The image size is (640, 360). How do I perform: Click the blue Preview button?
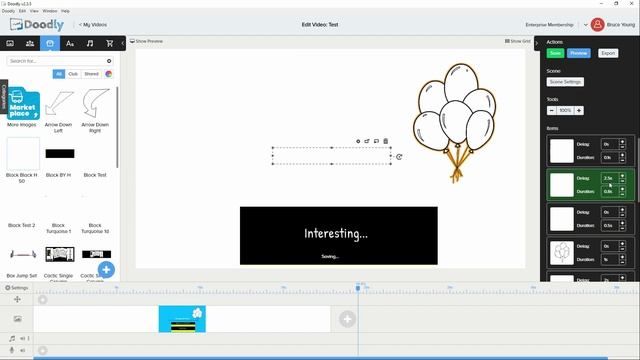578,53
